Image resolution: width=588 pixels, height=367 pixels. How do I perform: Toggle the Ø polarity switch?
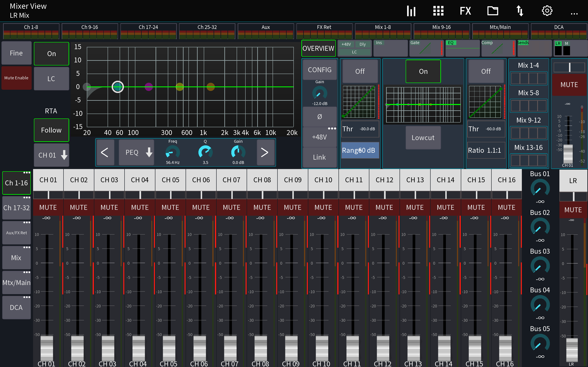click(x=319, y=116)
